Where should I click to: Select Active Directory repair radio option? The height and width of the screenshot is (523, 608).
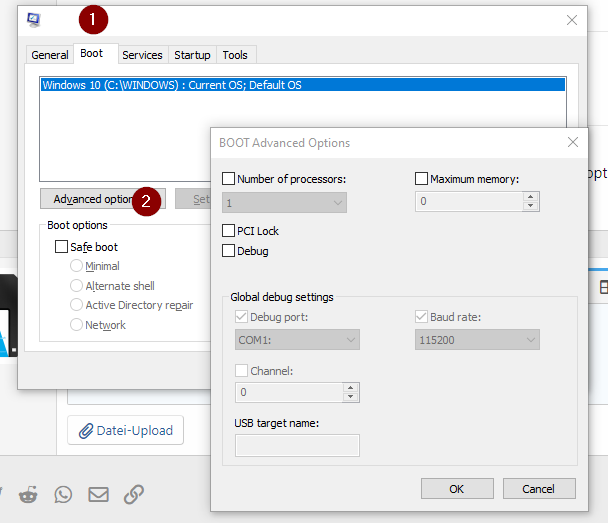(76, 305)
